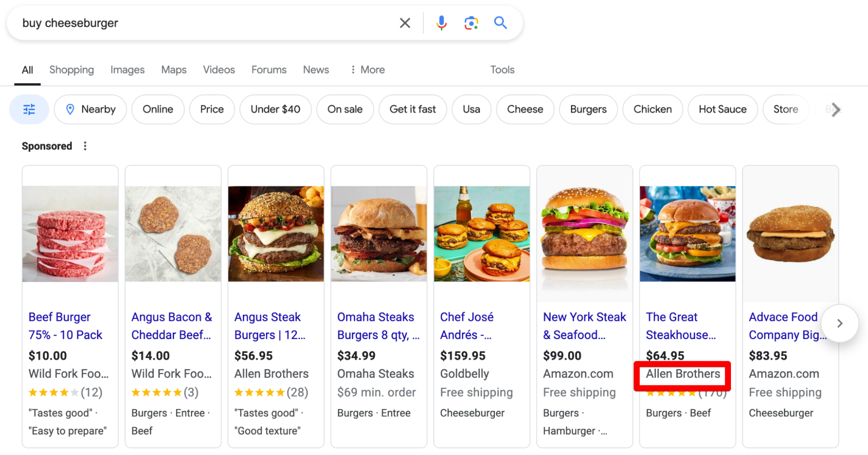Viewport: 868px width, 455px height.
Task: Click the Nearby location pin chip
Action: (90, 109)
